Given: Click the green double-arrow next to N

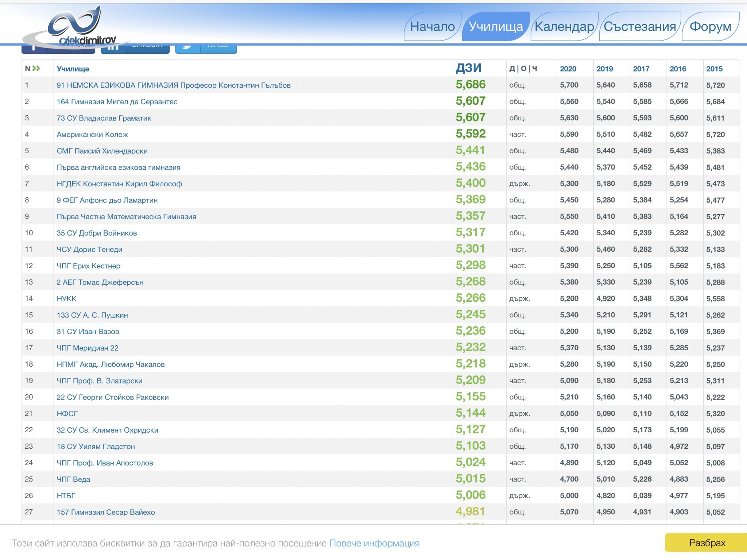Looking at the screenshot, I should (36, 68).
